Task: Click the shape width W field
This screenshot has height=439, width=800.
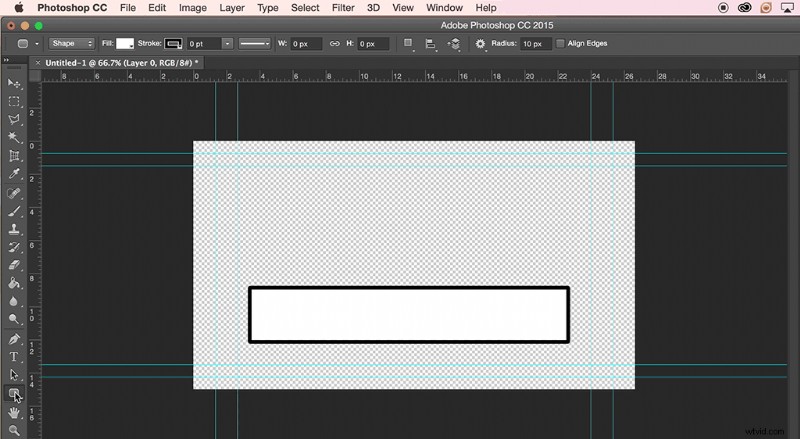Action: tap(306, 44)
